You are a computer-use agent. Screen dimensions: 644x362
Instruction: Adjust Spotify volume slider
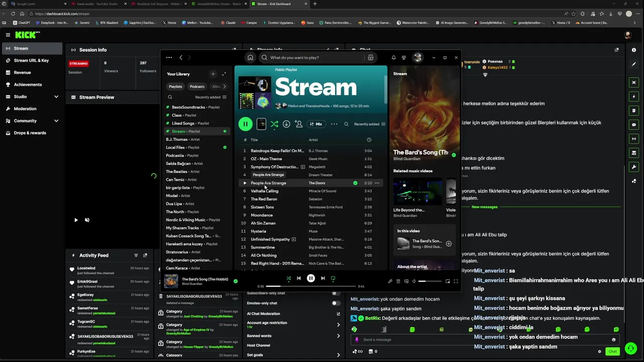(429, 282)
